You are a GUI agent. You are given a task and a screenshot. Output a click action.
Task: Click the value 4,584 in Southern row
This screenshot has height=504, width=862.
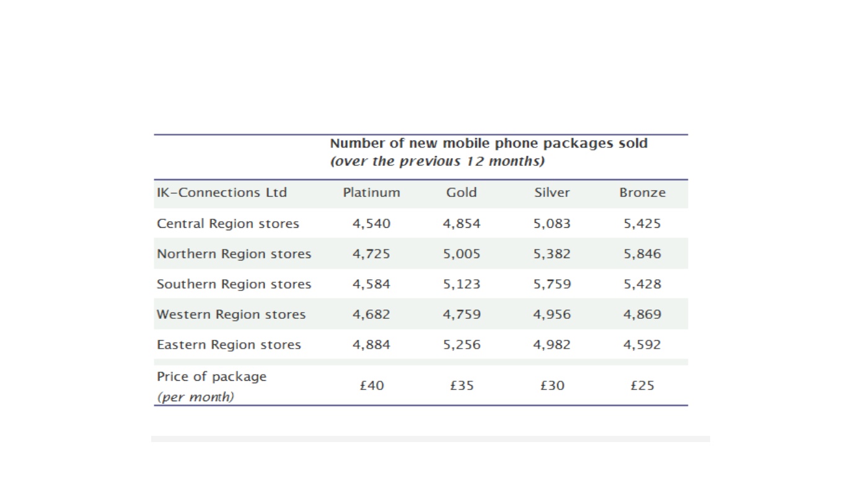pyautogui.click(x=371, y=284)
